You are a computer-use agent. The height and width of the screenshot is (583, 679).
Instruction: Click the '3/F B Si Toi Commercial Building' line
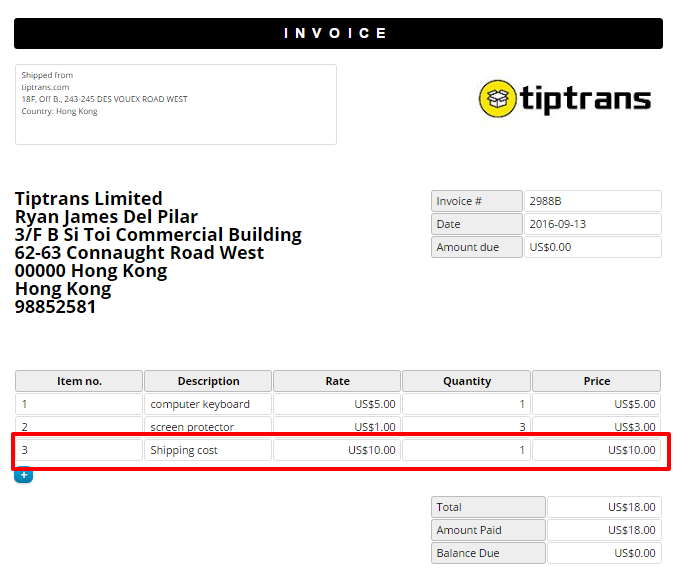158,235
